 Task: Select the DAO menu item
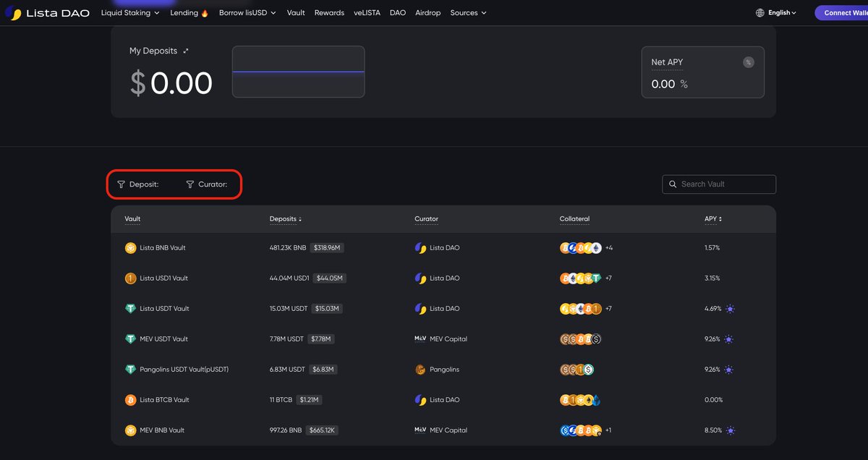[x=398, y=13]
